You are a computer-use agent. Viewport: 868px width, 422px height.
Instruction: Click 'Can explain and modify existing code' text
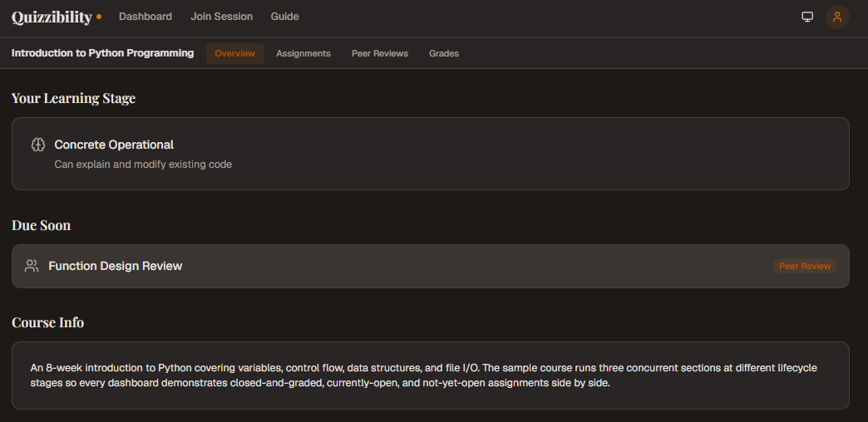click(x=143, y=164)
